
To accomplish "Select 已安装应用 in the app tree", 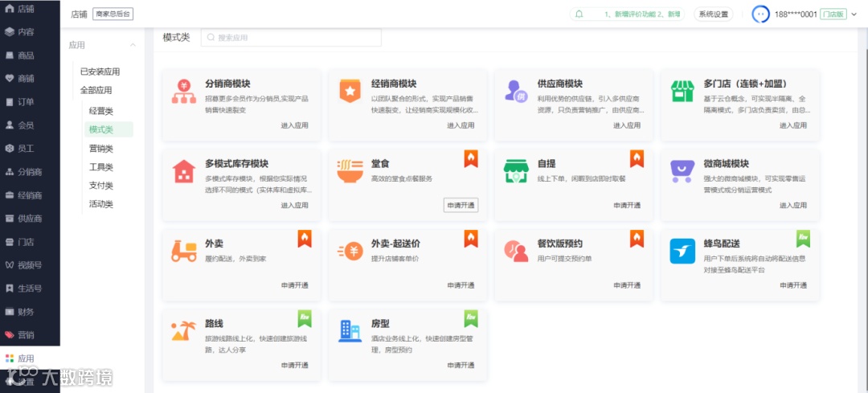I will [100, 72].
